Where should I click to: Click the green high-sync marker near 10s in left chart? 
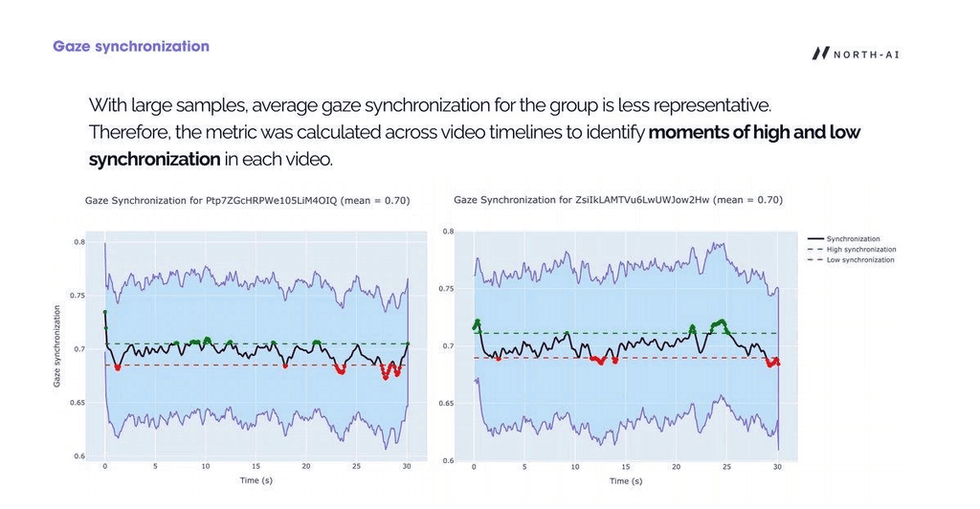207,339
